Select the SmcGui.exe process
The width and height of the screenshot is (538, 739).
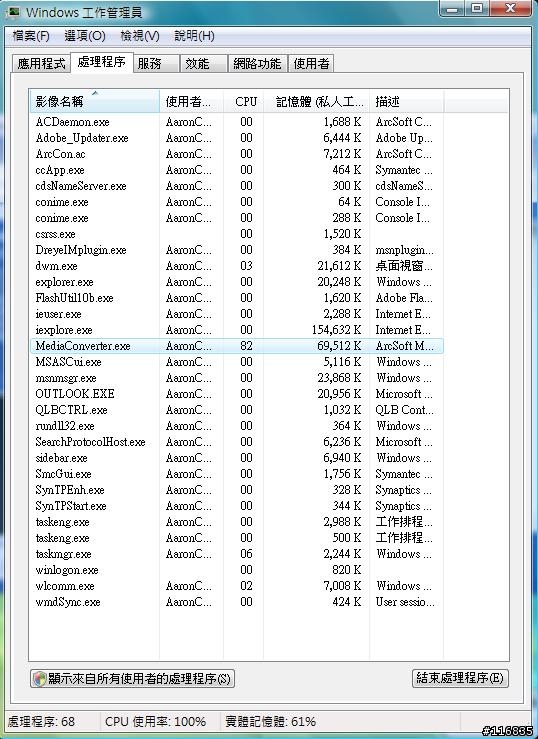pyautogui.click(x=236, y=474)
